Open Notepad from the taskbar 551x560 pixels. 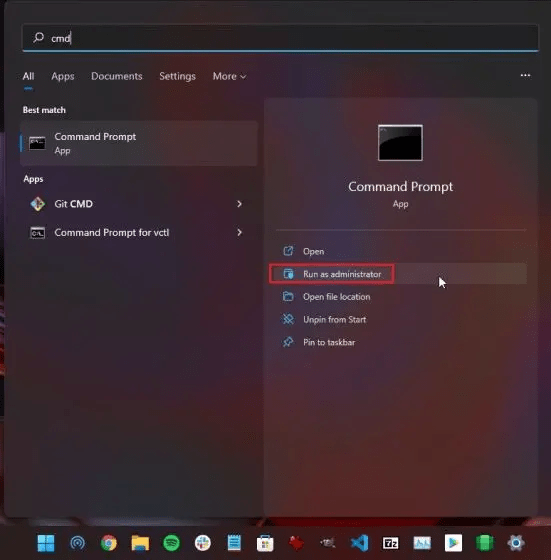(234, 543)
